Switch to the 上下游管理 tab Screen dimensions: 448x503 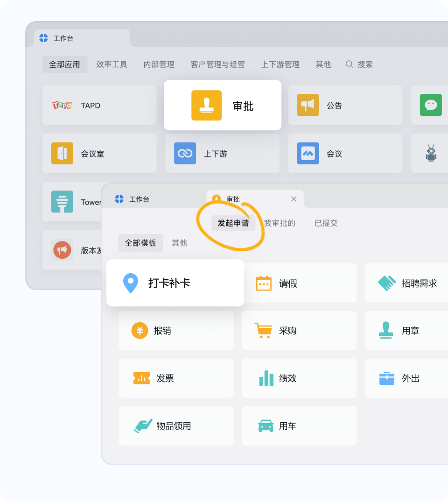[280, 64]
